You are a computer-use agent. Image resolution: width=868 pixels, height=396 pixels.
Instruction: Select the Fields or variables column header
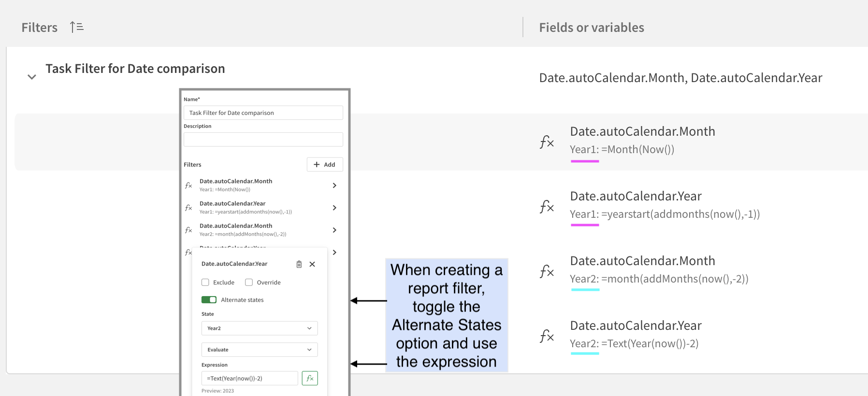coord(592,28)
